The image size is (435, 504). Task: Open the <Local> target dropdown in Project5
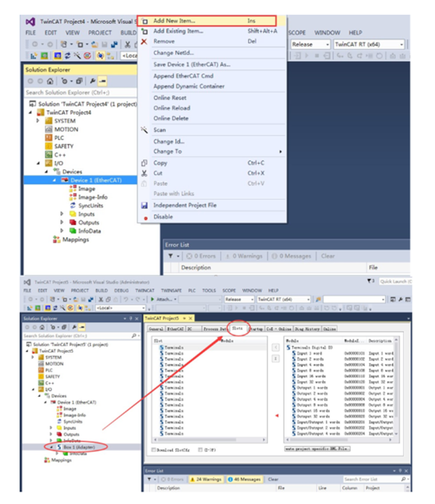[x=143, y=308]
